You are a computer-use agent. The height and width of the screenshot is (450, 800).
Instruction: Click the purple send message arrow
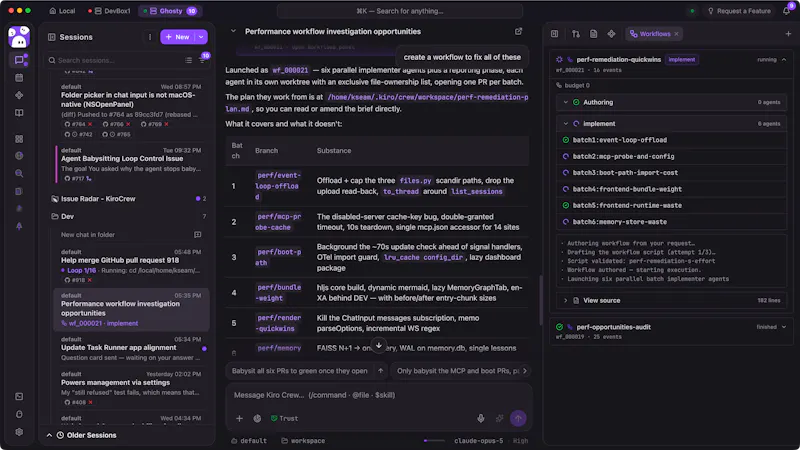click(x=518, y=418)
